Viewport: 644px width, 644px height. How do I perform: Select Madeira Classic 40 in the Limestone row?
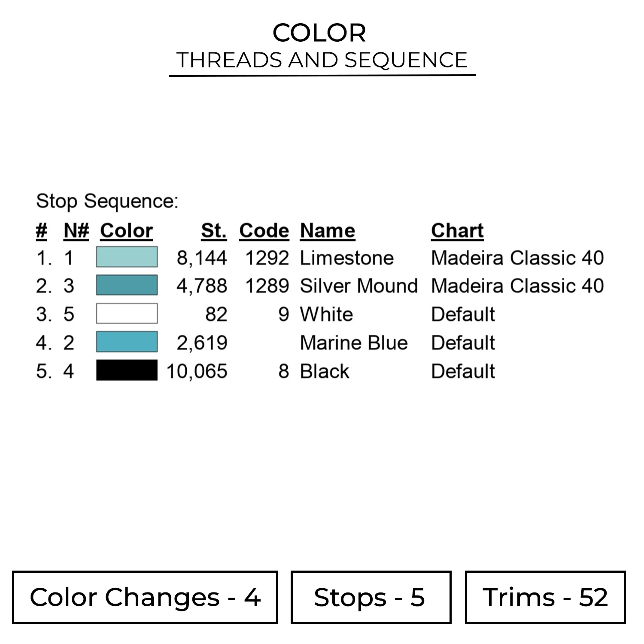[x=517, y=258]
